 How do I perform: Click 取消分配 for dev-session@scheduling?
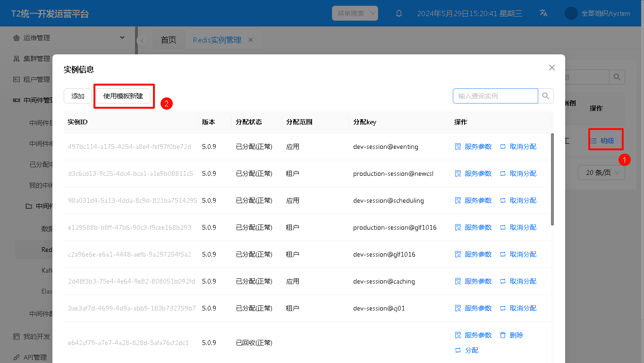[518, 200]
